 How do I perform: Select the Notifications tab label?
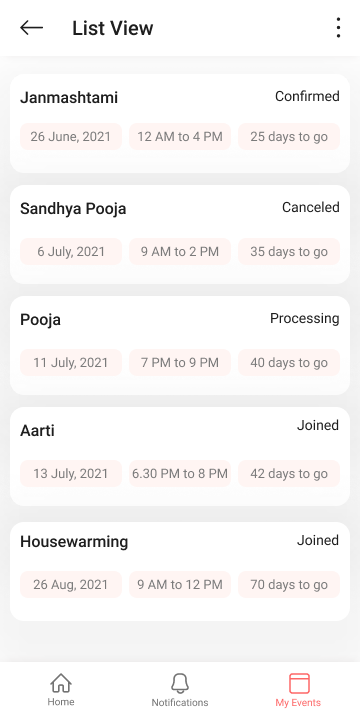180,702
